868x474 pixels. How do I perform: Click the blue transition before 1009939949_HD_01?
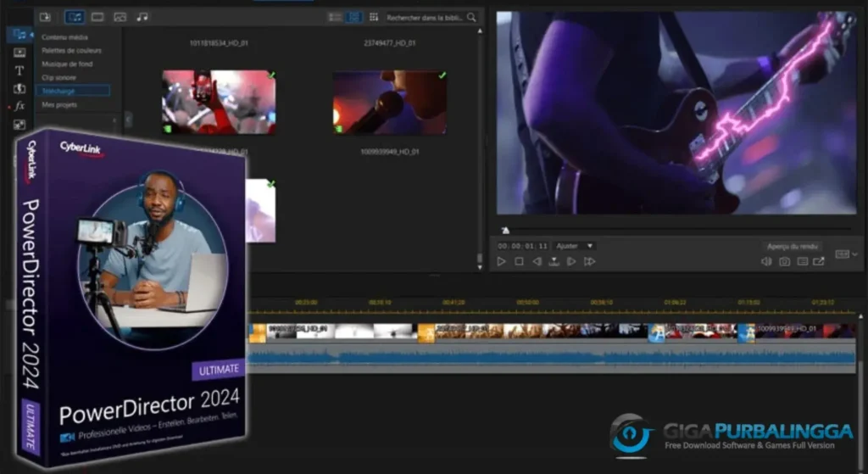tap(746, 333)
